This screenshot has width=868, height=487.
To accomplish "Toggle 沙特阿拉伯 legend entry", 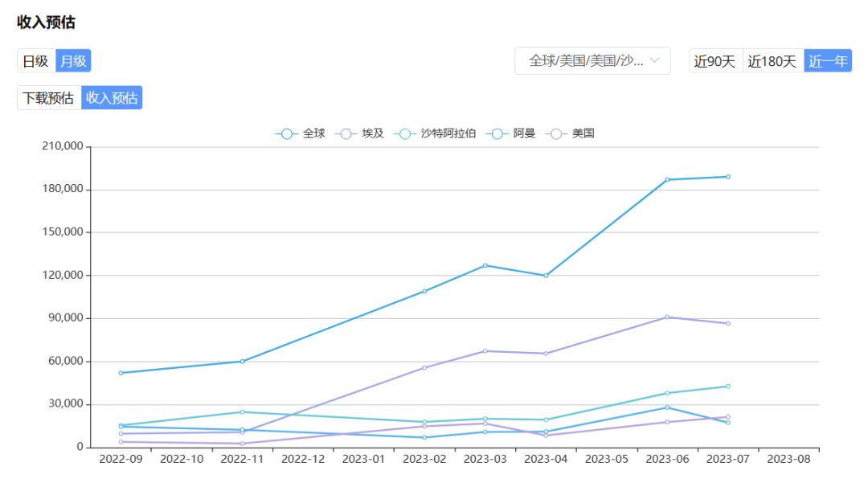I will tap(436, 133).
